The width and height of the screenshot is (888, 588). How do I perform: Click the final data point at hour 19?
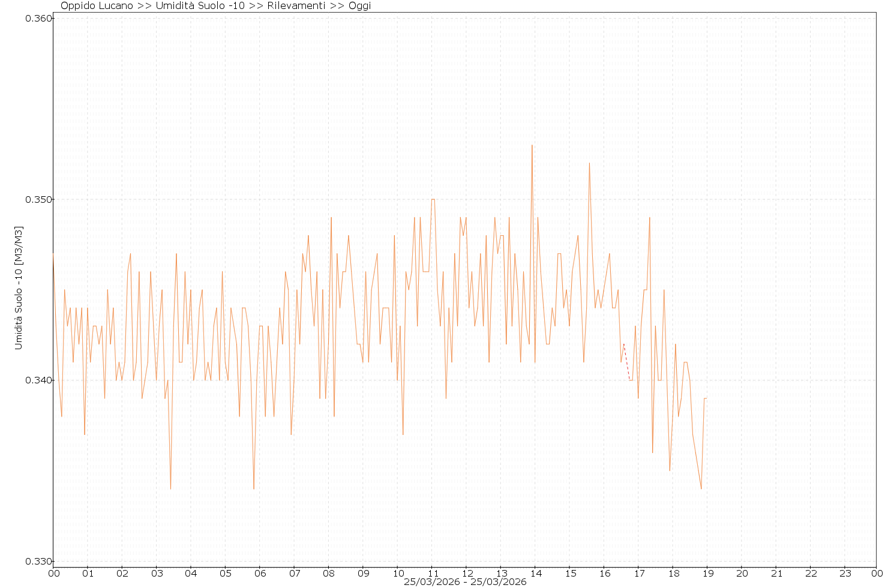point(706,398)
